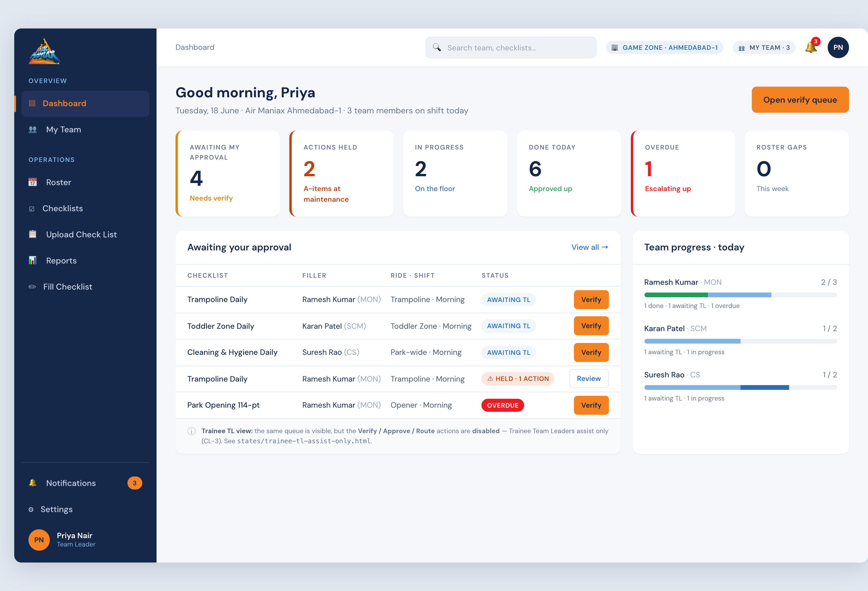The width and height of the screenshot is (868, 591).
Task: Open the Roster menu item
Action: pyautogui.click(x=85, y=182)
